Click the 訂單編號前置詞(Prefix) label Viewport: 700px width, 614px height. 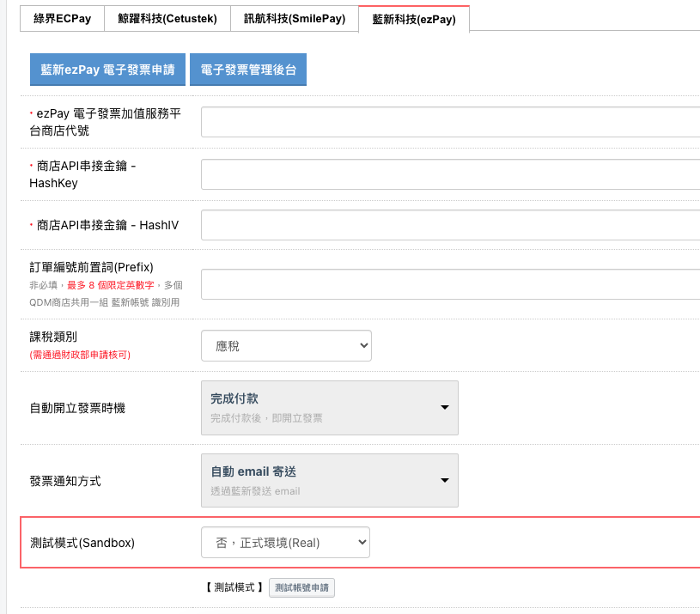[x=92, y=267]
